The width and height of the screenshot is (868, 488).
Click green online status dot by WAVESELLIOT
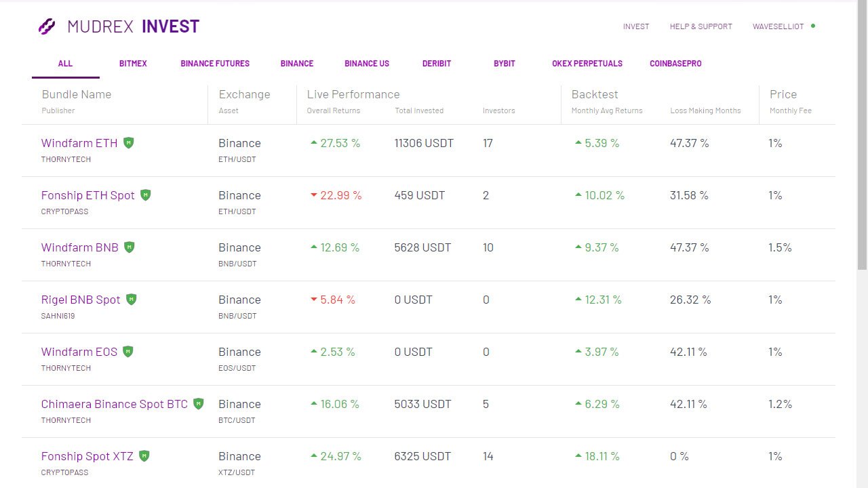pyautogui.click(x=813, y=26)
